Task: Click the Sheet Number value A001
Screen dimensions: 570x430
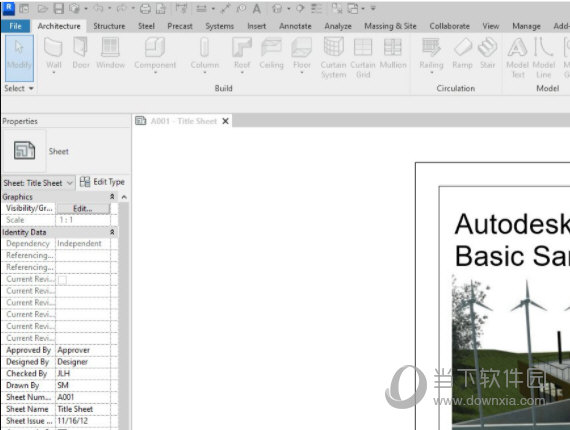Action: click(83, 397)
